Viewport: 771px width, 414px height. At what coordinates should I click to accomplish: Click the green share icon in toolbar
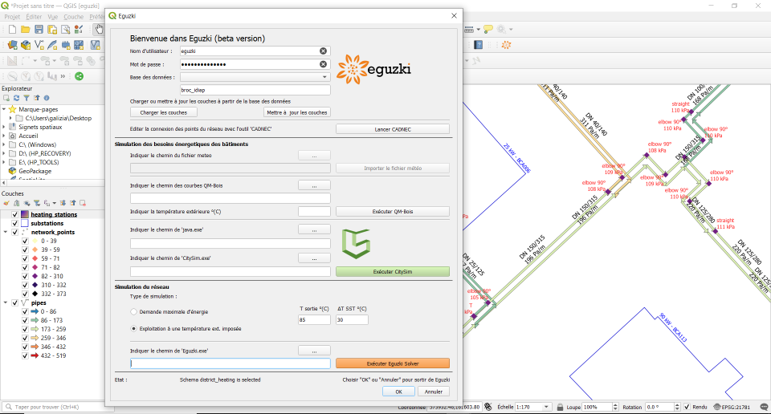(79, 76)
